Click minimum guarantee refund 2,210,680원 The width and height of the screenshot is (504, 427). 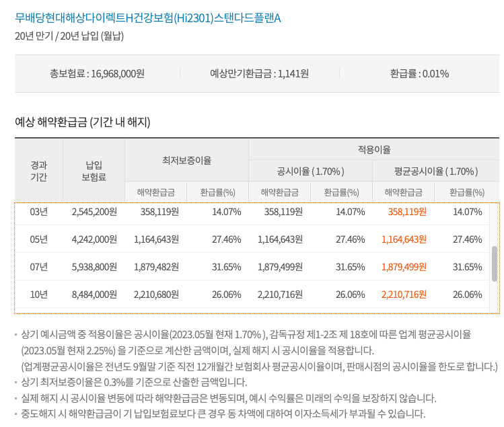click(x=156, y=295)
